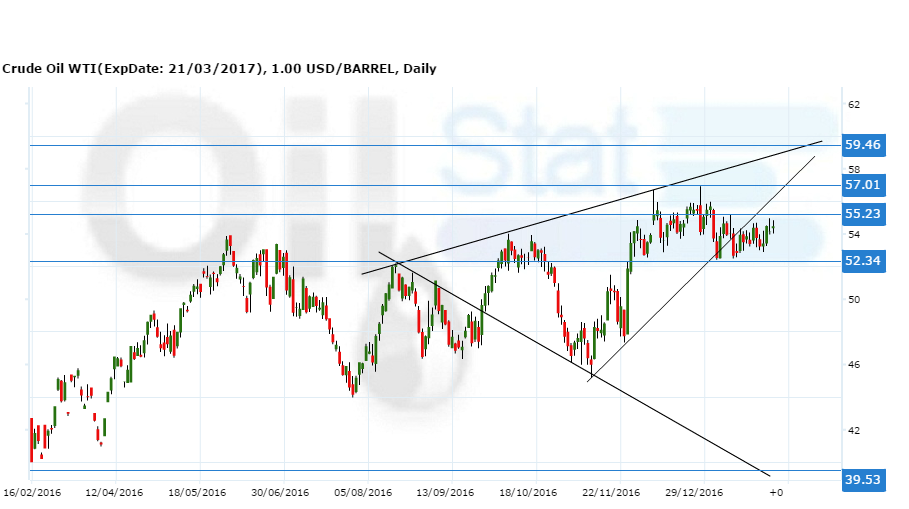Click the 16/02/2016 date label
Image resolution: width=909 pixels, height=509 pixels.
31,493
